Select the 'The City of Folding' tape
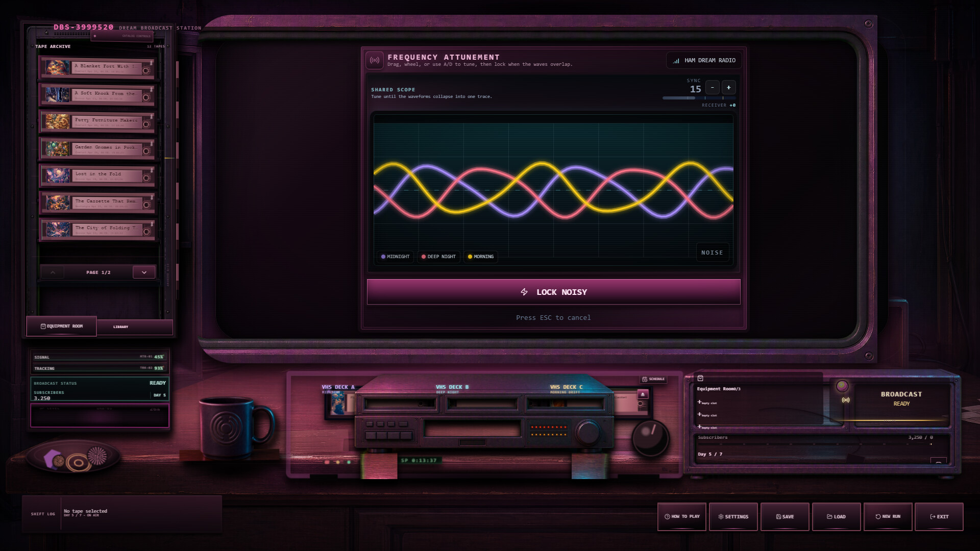Image resolution: width=980 pixels, height=551 pixels. 97,230
